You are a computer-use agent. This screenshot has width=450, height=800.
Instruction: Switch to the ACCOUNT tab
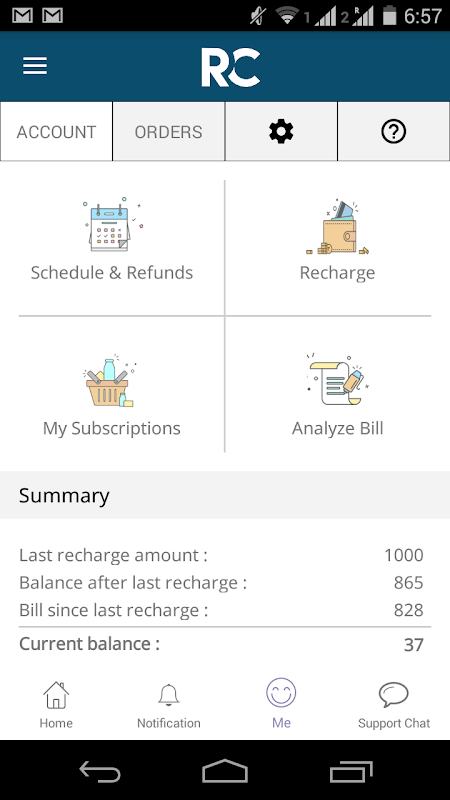click(56, 132)
